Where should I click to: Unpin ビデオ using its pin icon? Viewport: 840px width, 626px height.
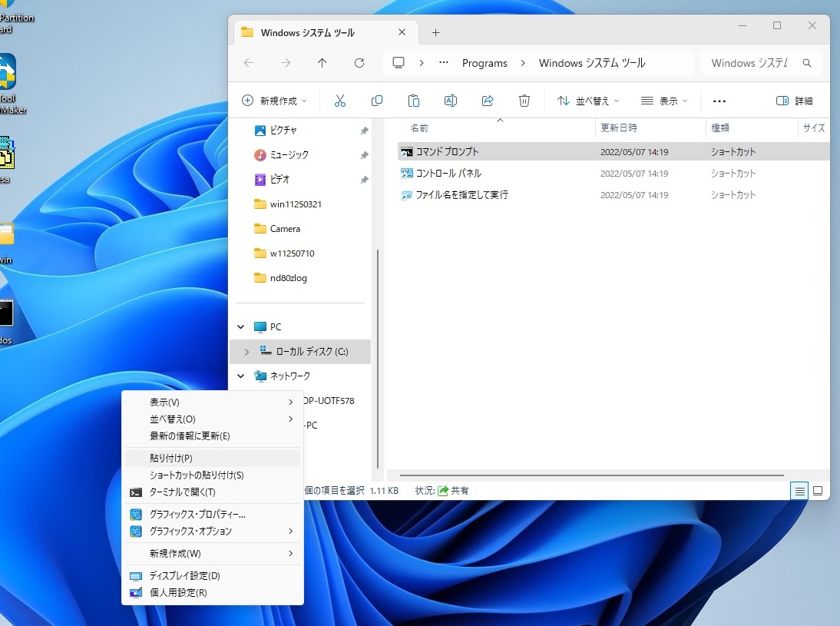pyautogui.click(x=364, y=180)
